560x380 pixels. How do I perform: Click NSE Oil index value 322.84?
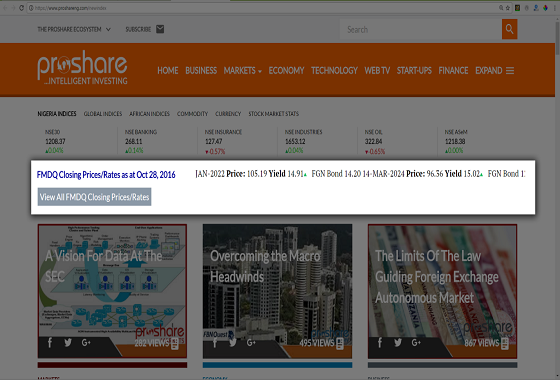pyautogui.click(x=374, y=141)
